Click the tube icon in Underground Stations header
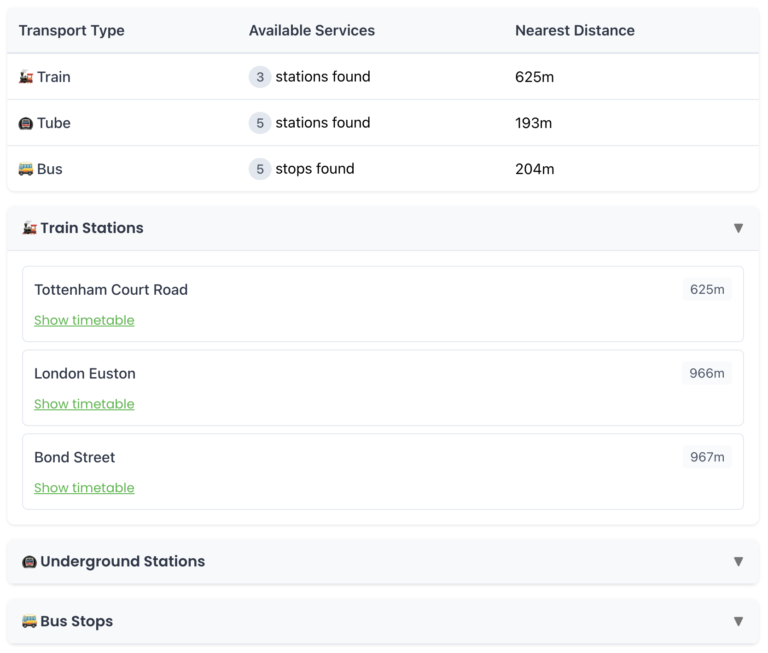The image size is (768, 653). [29, 562]
